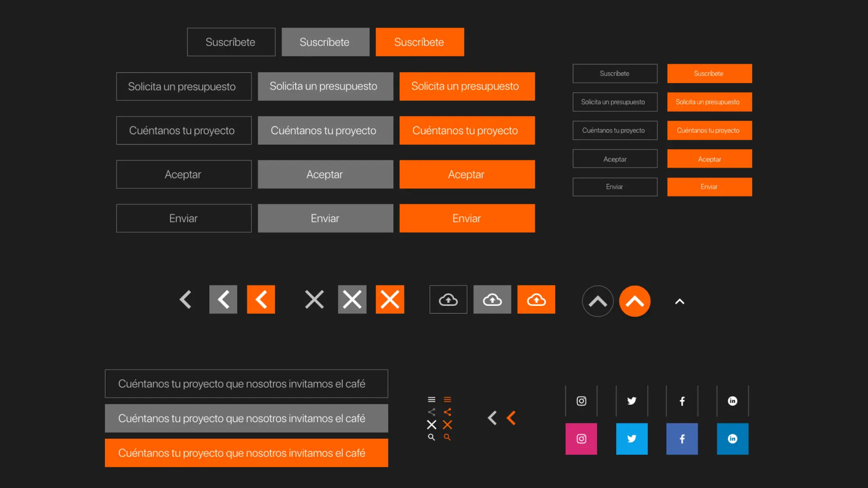Screen dimensions: 868x488
Task: Click the small orange share icon
Action: 447,412
